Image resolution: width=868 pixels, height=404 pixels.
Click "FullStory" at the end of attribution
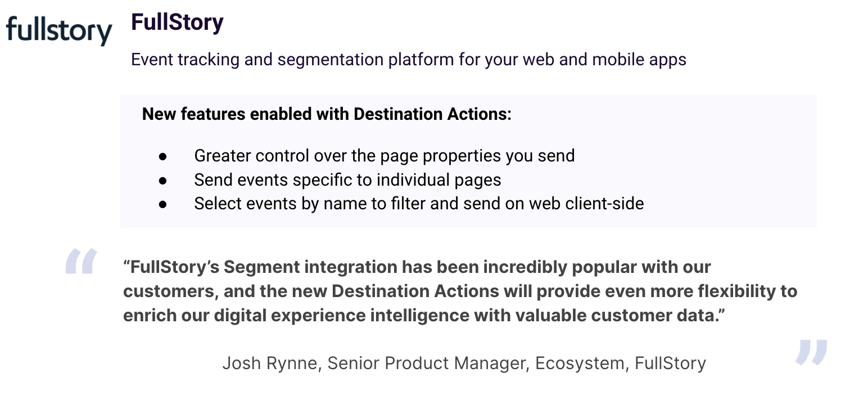(x=670, y=363)
